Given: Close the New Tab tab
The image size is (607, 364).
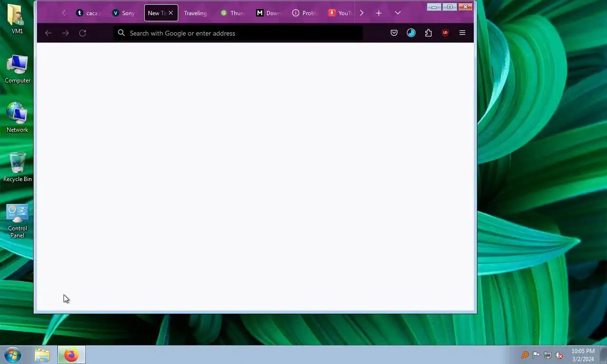Looking at the screenshot, I should [171, 13].
